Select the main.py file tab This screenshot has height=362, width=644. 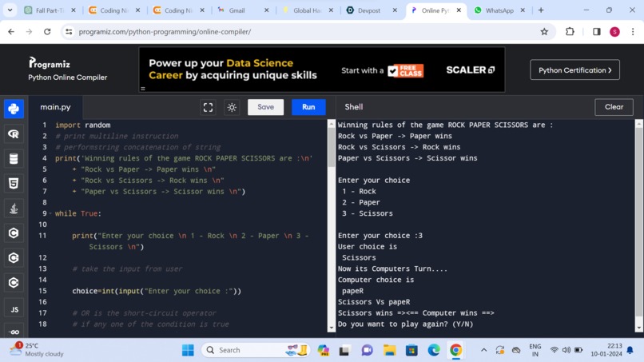tap(55, 107)
